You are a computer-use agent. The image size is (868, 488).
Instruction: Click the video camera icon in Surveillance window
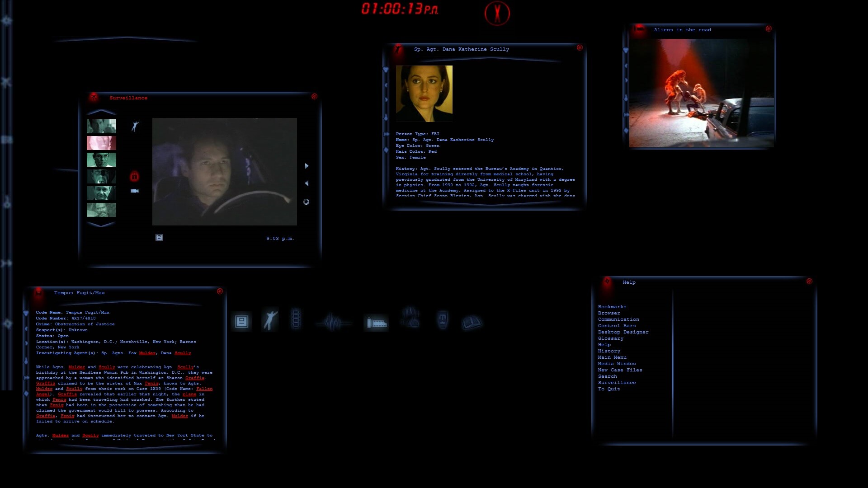click(x=135, y=191)
